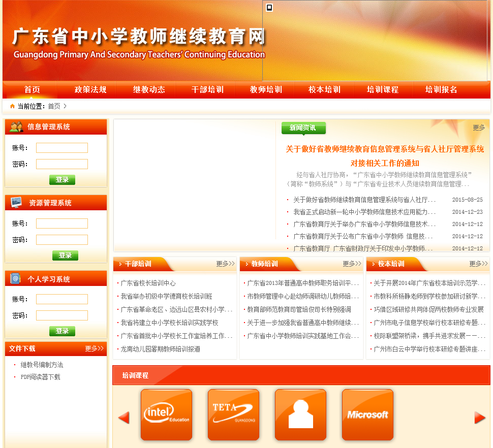Focus the 密码 field in 信息管理系统

[62, 164]
